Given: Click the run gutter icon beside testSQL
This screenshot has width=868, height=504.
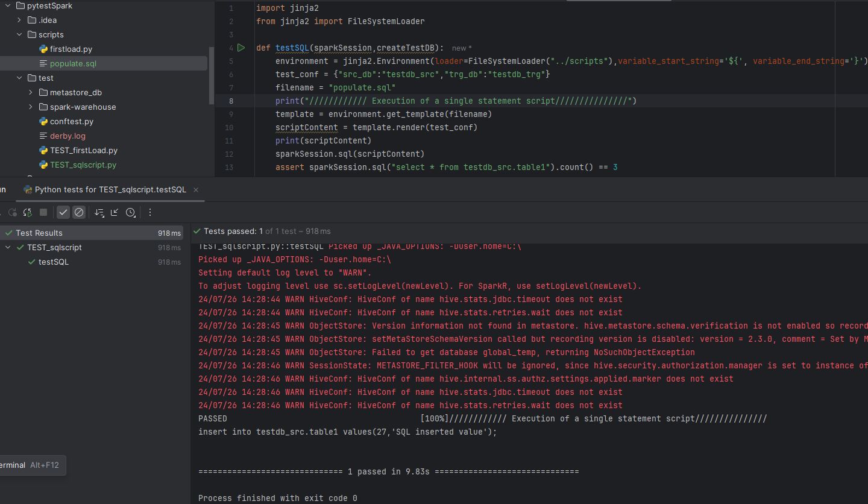Looking at the screenshot, I should 241,48.
